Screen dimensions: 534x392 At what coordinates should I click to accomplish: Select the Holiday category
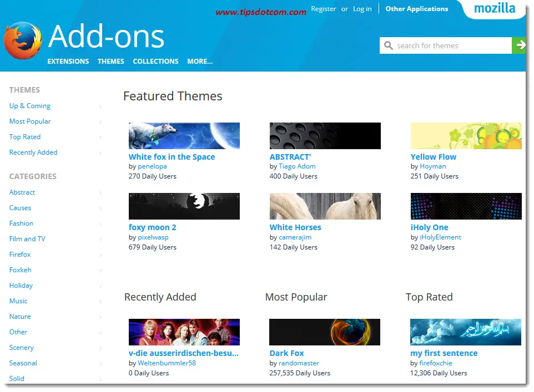[21, 286]
